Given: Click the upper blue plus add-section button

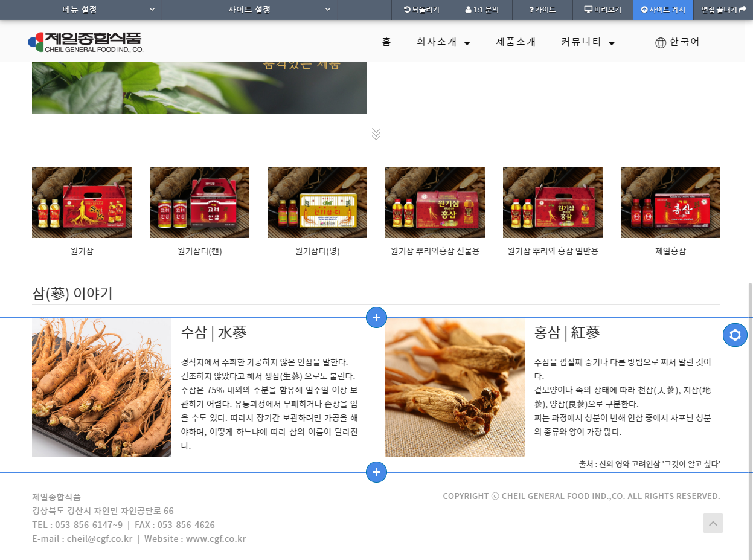Looking at the screenshot, I should click(376, 317).
